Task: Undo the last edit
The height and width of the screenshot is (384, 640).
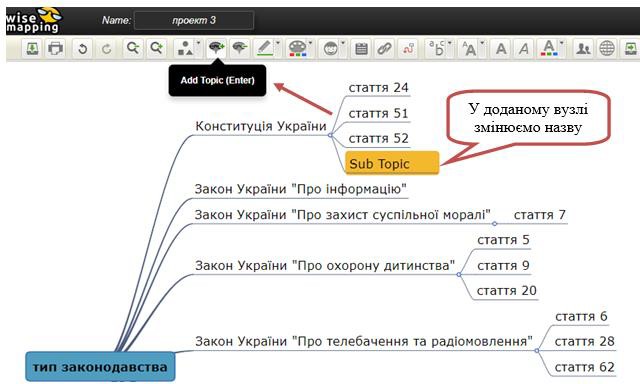Action: (x=82, y=49)
